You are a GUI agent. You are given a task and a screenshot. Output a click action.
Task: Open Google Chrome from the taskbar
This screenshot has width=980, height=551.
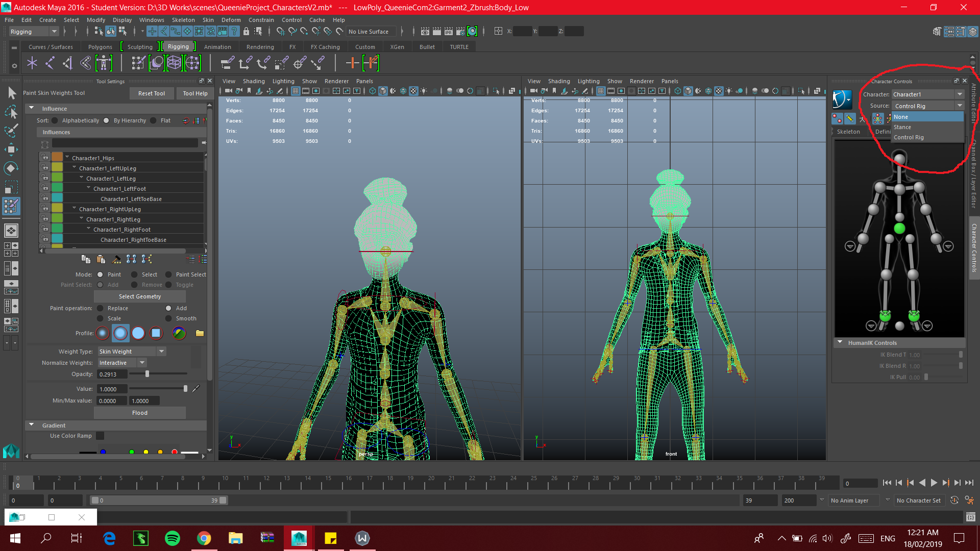(x=204, y=538)
